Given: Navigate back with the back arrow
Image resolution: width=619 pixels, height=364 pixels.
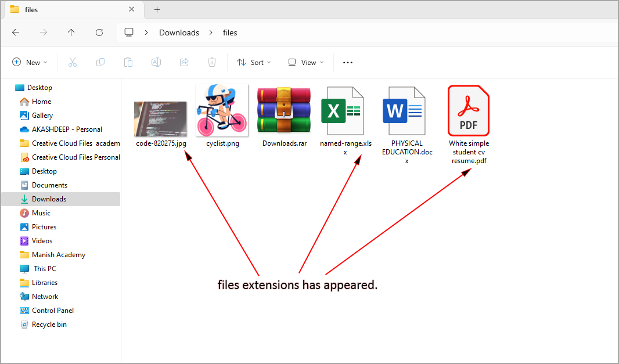Looking at the screenshot, I should pyautogui.click(x=16, y=33).
